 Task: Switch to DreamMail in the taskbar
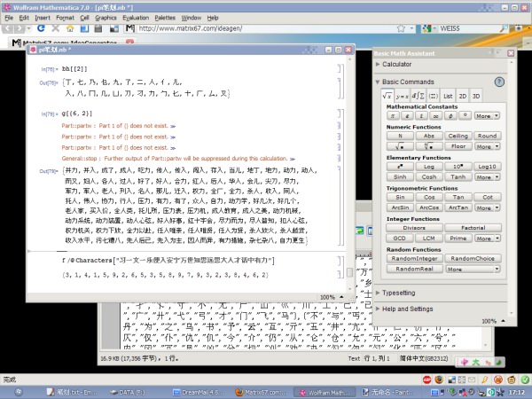[199, 392]
